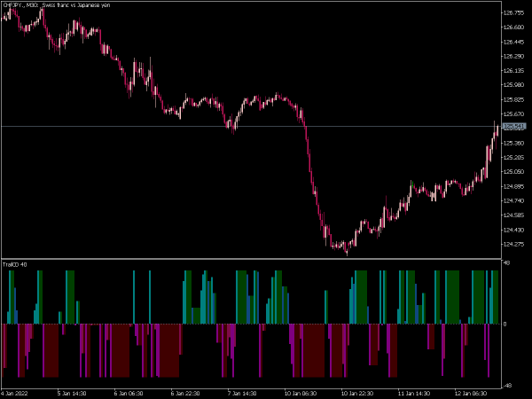The image size is (532, 399).
Task: Click the 5 Jan 14:30 time label
Action: coord(72,392)
